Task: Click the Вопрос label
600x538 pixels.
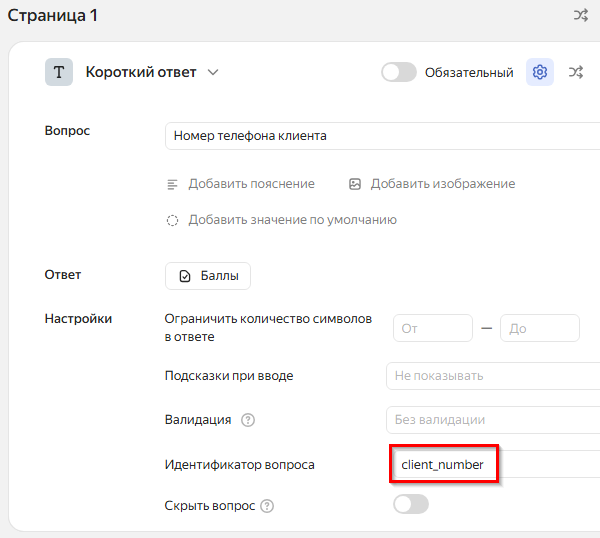Action: 67,130
